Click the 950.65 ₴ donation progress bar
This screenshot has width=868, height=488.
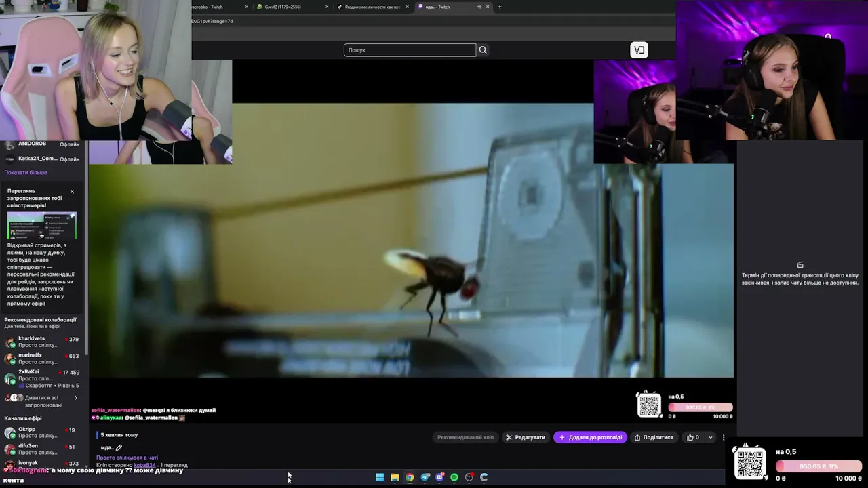tap(819, 466)
